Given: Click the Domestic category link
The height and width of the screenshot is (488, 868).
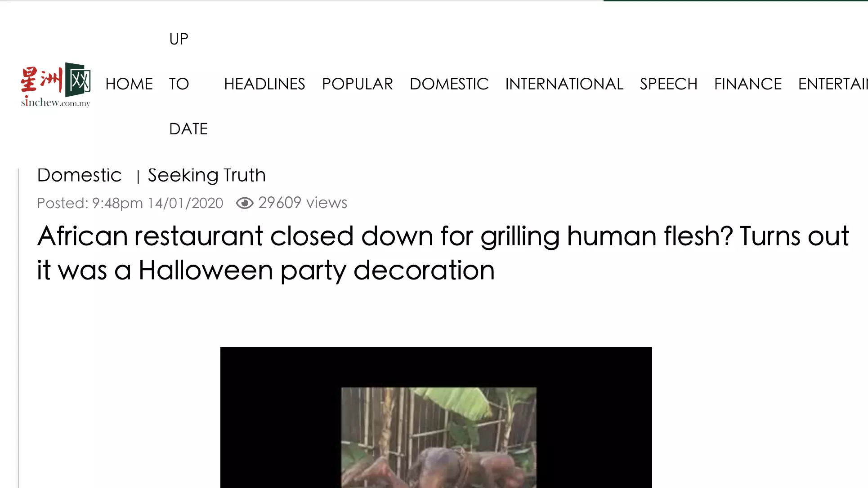Looking at the screenshot, I should [79, 175].
